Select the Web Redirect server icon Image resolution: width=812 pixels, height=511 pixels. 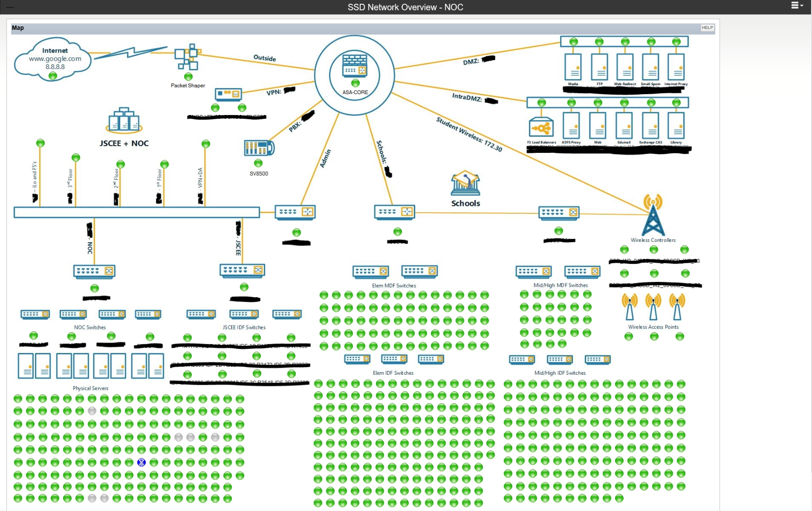point(625,67)
